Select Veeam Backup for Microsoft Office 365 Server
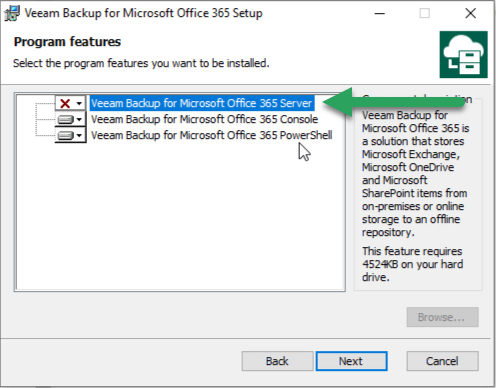The width and height of the screenshot is (496, 388). (202, 103)
